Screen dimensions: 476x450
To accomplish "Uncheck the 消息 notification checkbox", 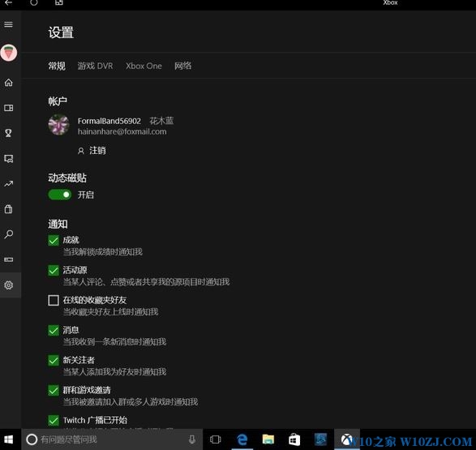I will point(54,331).
